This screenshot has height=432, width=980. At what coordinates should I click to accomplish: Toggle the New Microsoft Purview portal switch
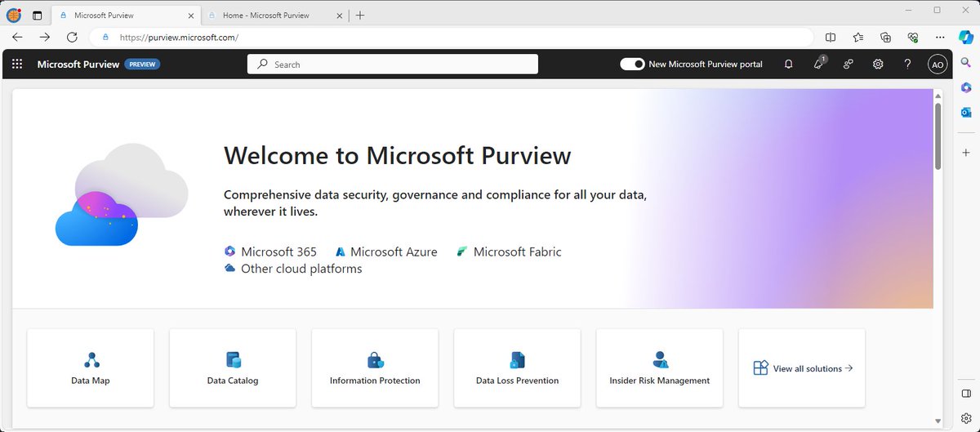pos(632,64)
